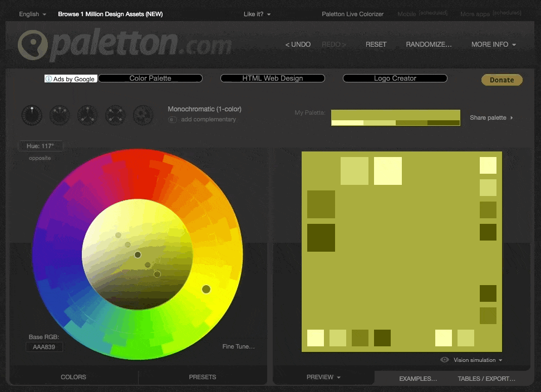Switch to the COLORS tab

[73, 377]
